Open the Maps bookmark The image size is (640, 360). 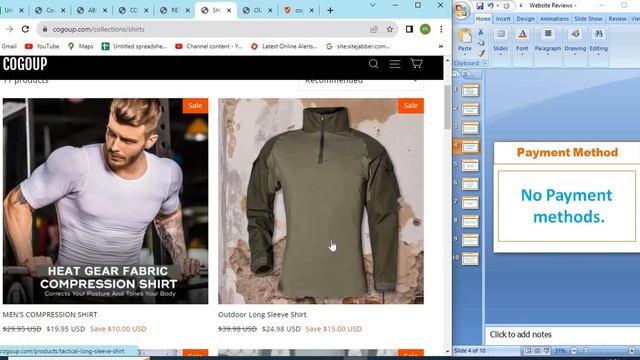pyautogui.click(x=81, y=47)
